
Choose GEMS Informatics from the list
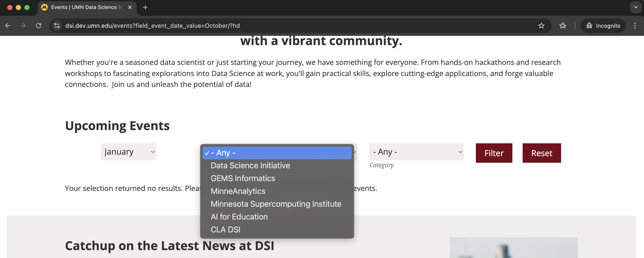click(243, 178)
